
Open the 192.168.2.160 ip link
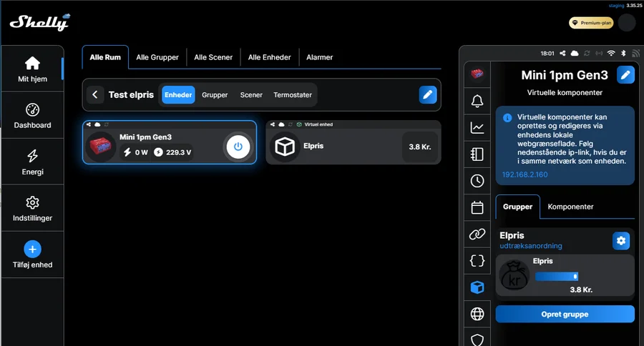pos(525,174)
